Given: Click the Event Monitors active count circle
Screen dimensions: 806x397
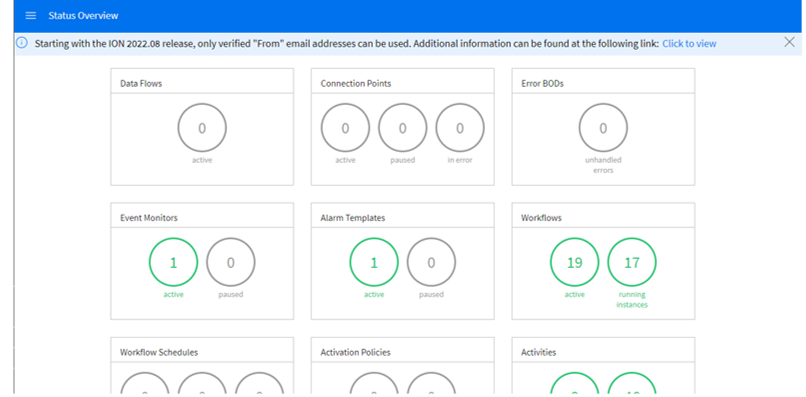Looking at the screenshot, I should 173,262.
